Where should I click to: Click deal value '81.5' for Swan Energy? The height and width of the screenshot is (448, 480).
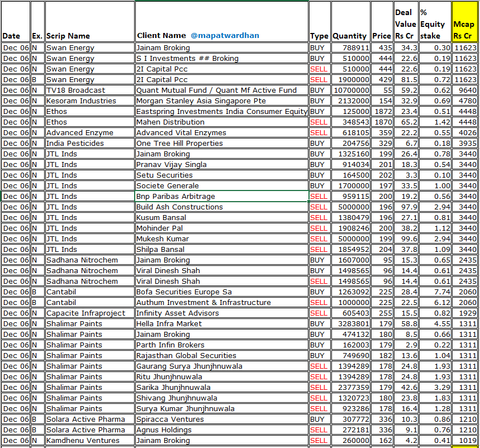[406, 79]
